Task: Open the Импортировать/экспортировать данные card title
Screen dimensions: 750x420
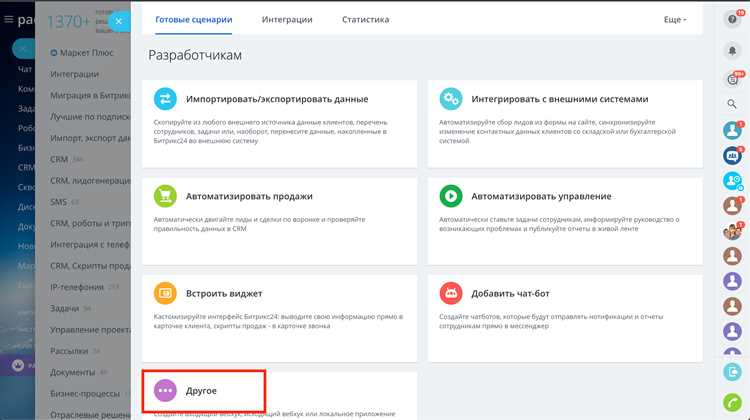Action: (277, 99)
